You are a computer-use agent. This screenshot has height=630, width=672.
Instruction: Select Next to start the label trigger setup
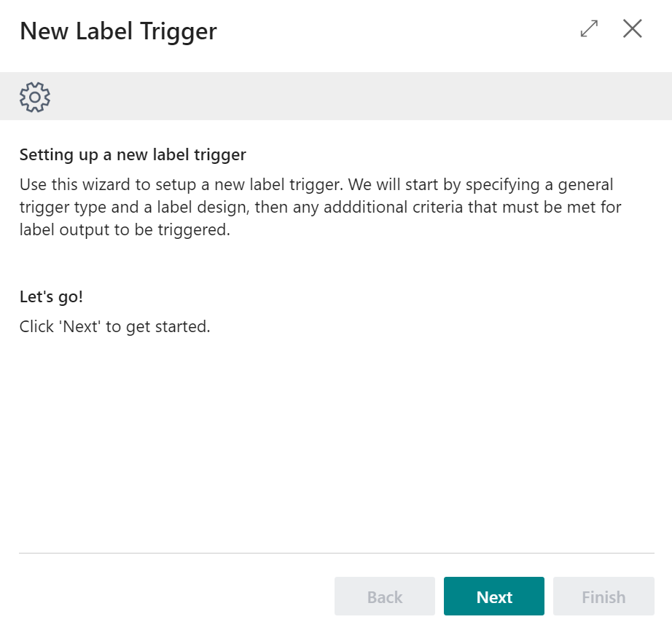[493, 596]
